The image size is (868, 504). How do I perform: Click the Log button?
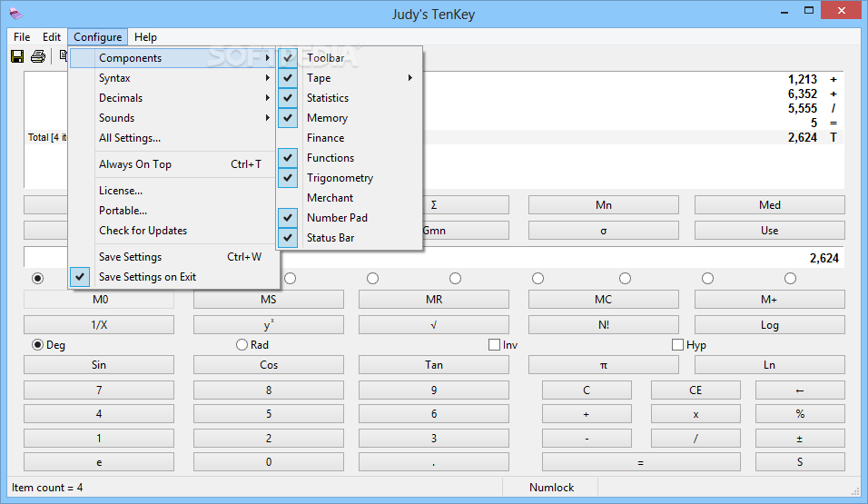(x=769, y=324)
